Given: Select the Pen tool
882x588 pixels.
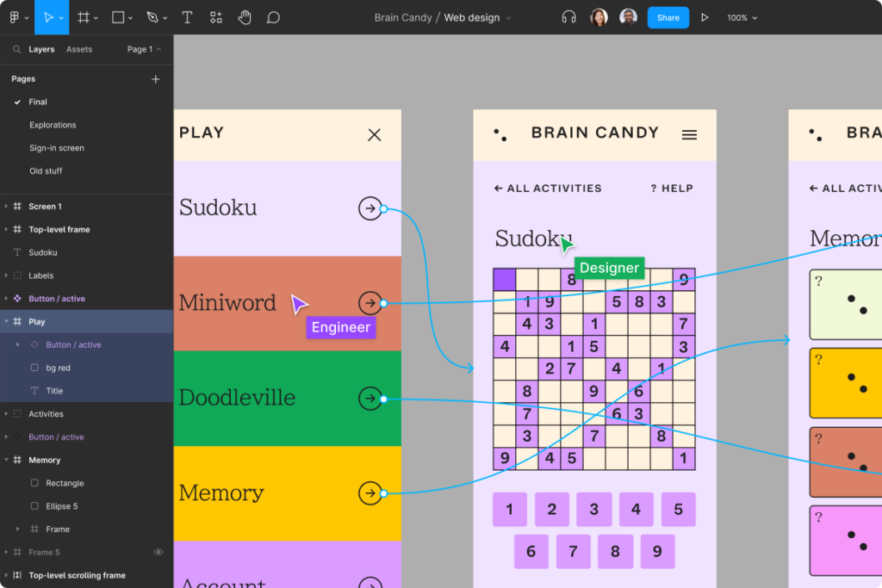Looking at the screenshot, I should click(x=152, y=17).
